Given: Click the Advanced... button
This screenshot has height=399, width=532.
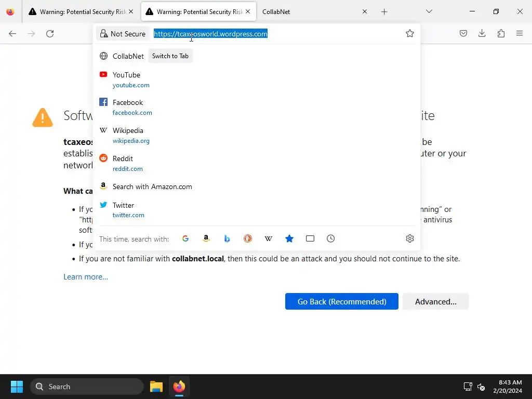Looking at the screenshot, I should pos(436,301).
